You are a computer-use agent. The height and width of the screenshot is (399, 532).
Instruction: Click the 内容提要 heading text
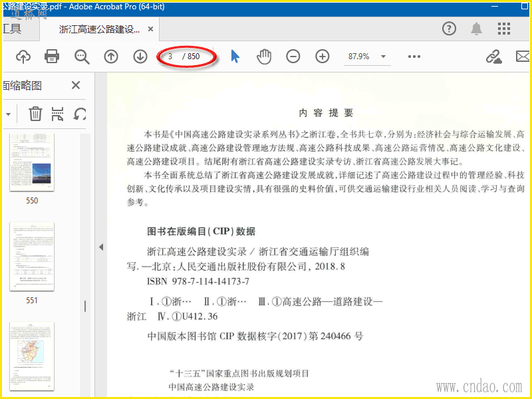coord(326,113)
